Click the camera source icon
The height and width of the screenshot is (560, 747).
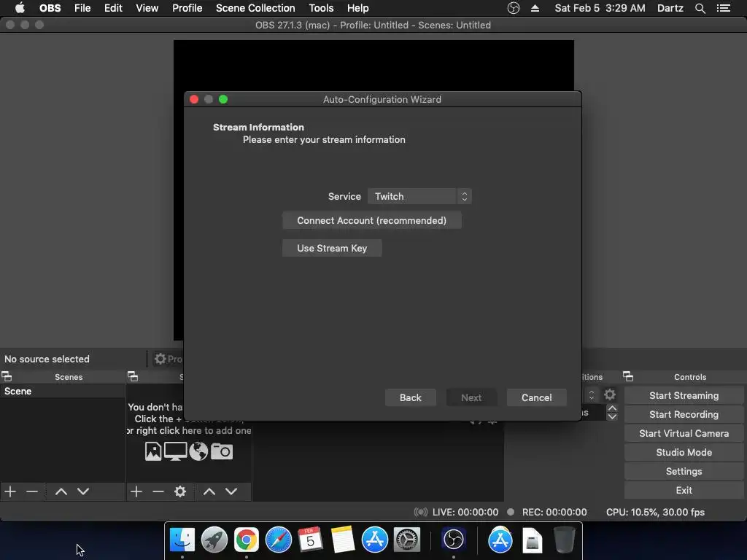point(222,451)
